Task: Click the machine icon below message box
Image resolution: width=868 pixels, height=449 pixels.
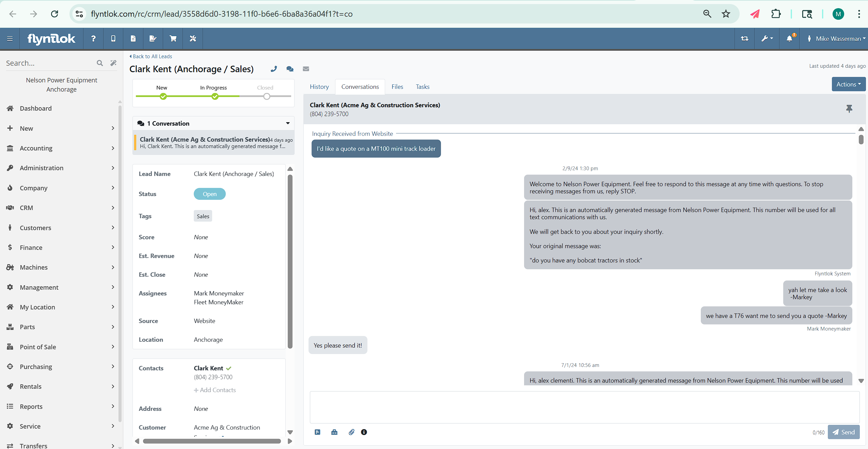Action: point(334,432)
